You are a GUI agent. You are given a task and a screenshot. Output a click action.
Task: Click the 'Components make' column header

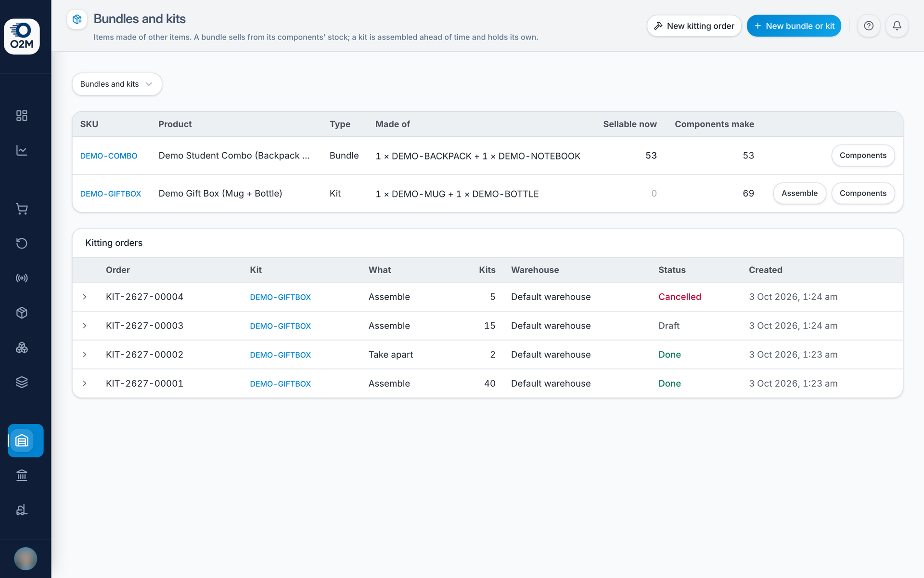coord(714,124)
